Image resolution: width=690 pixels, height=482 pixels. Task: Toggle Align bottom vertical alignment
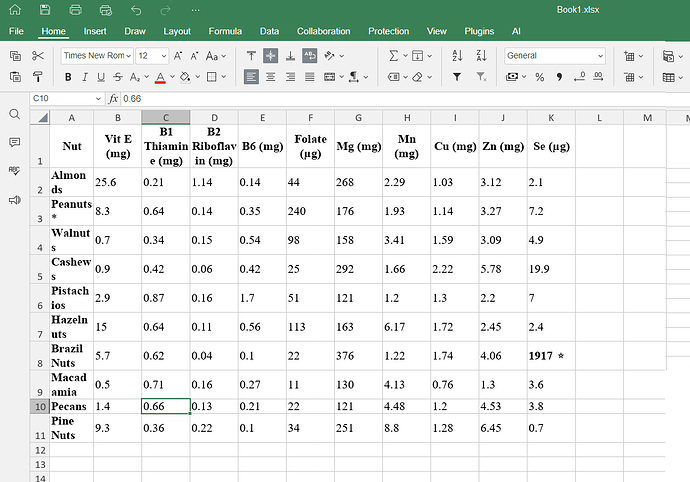click(290, 56)
